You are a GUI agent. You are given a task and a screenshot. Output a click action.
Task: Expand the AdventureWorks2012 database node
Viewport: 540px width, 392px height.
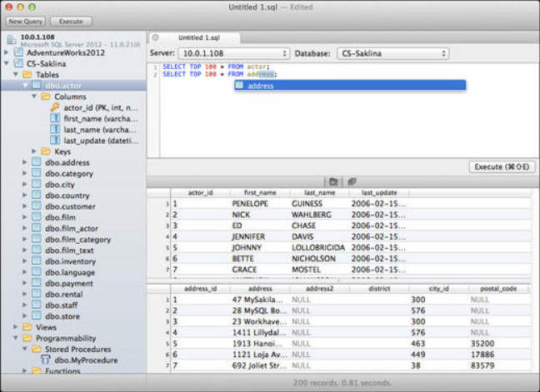[x=6, y=52]
